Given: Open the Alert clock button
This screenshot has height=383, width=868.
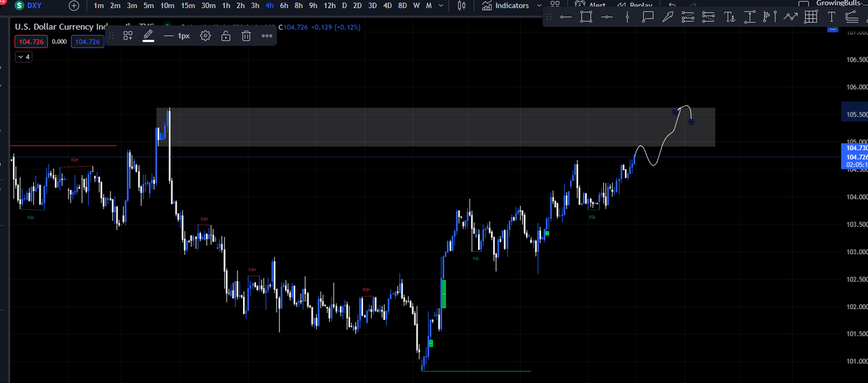Looking at the screenshot, I should (592, 5).
